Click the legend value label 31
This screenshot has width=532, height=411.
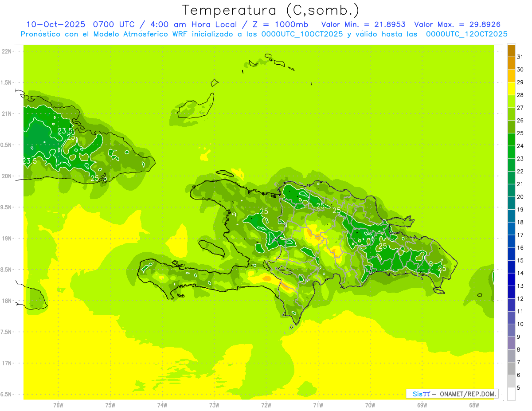tap(520, 57)
